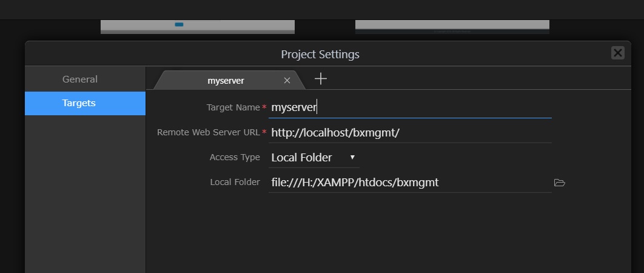Switch to the myserver tab

click(226, 81)
